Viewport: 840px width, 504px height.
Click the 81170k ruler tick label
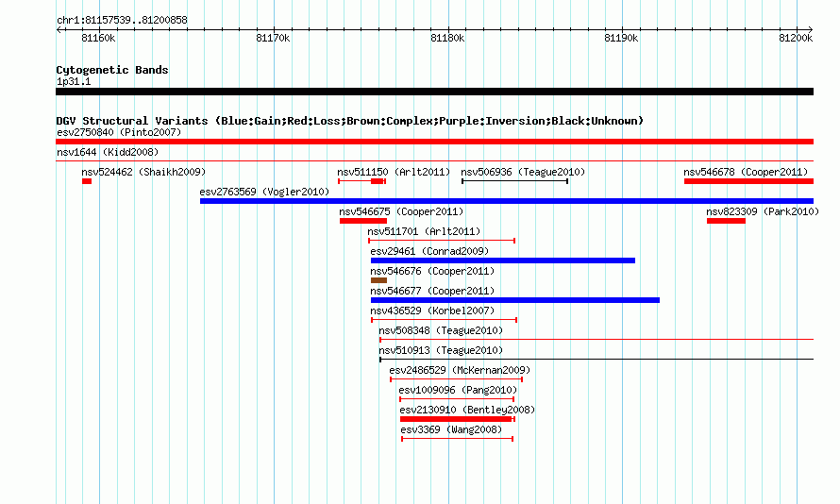[x=273, y=38]
